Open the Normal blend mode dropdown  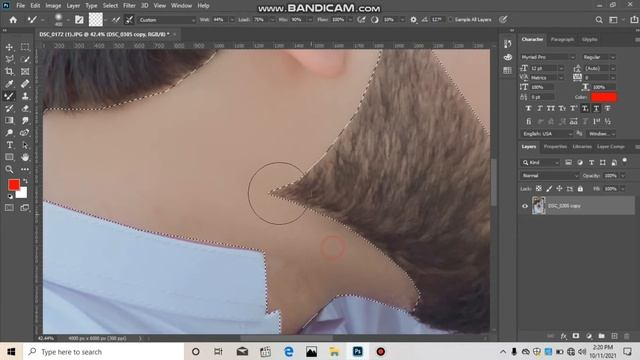549,176
